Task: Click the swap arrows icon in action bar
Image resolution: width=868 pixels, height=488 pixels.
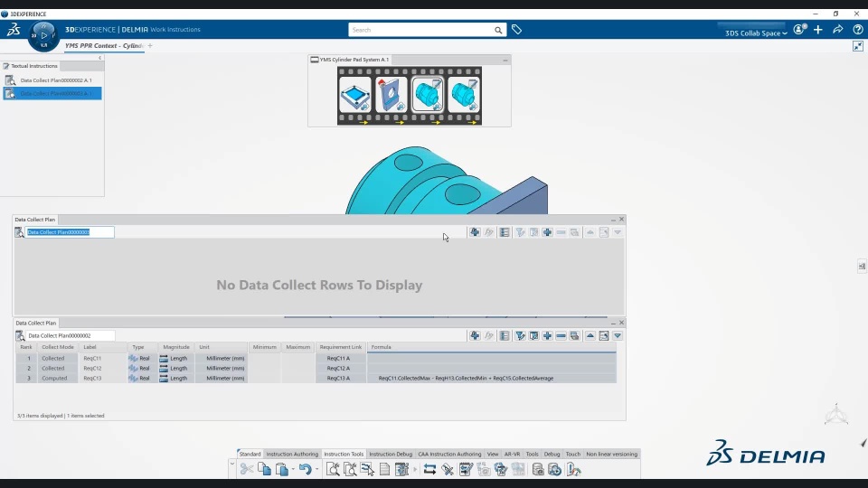Action: point(429,469)
